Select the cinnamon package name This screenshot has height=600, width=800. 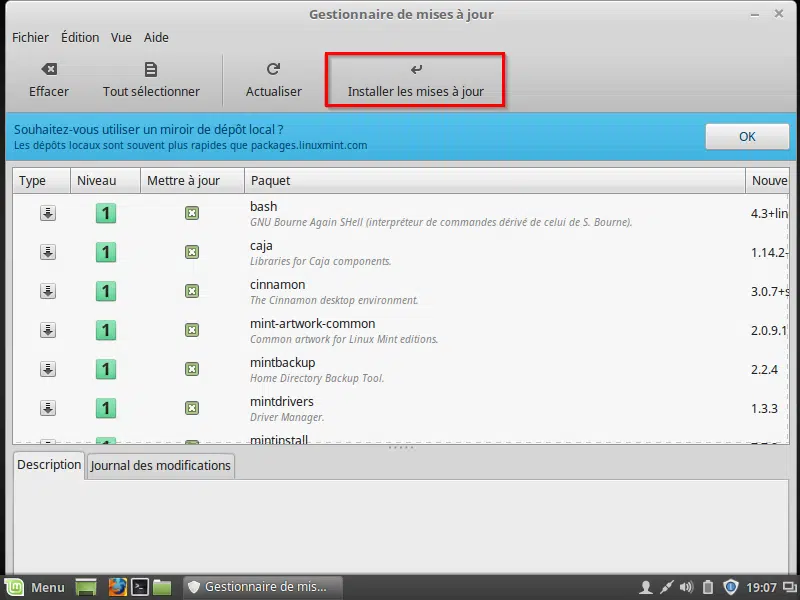coord(278,285)
